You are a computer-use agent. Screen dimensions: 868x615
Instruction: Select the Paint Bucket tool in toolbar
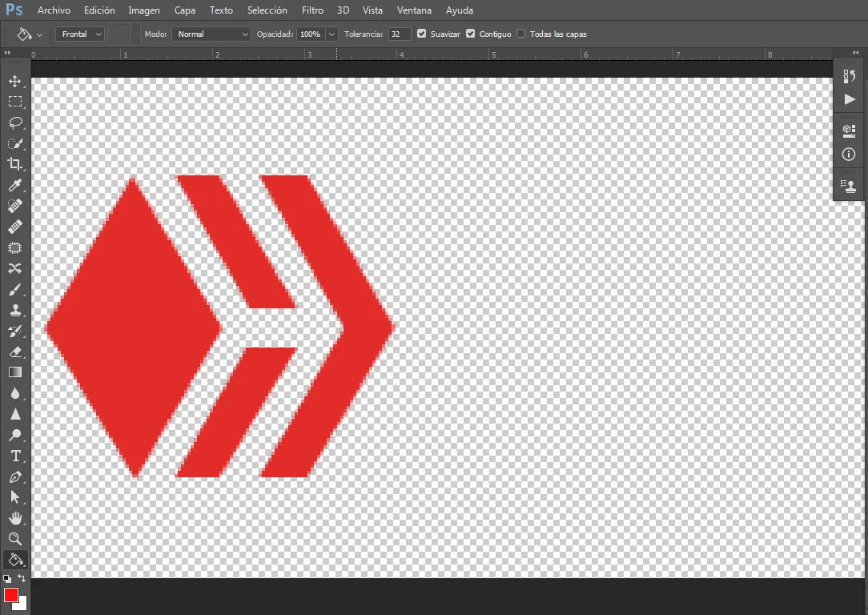(15, 560)
